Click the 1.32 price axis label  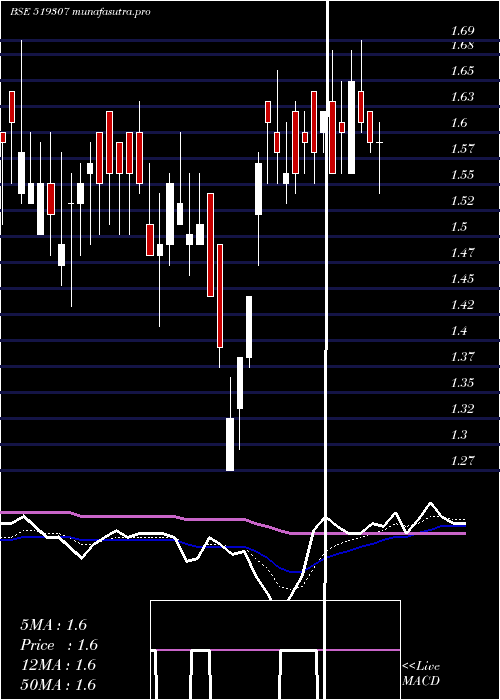tap(462, 408)
